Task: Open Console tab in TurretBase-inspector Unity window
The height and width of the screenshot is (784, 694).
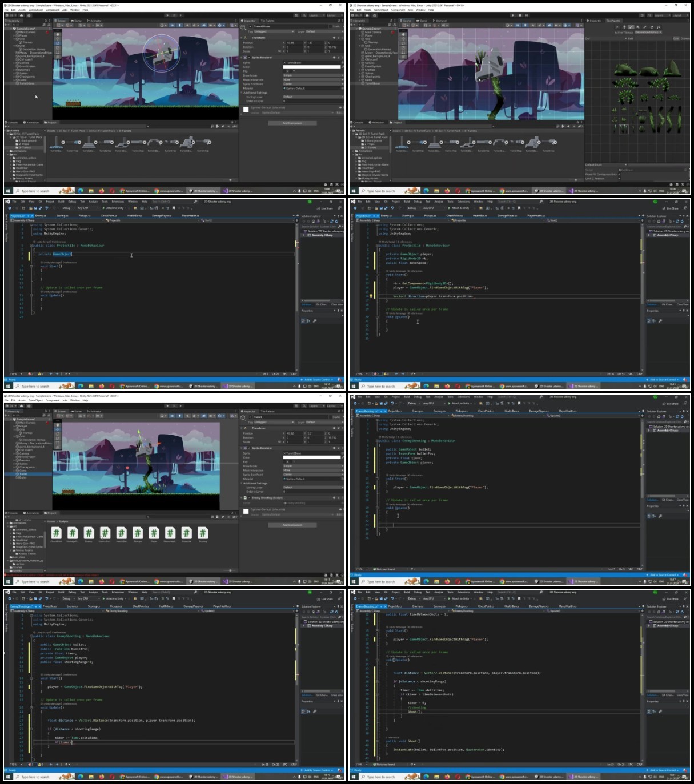Action: 12,122
